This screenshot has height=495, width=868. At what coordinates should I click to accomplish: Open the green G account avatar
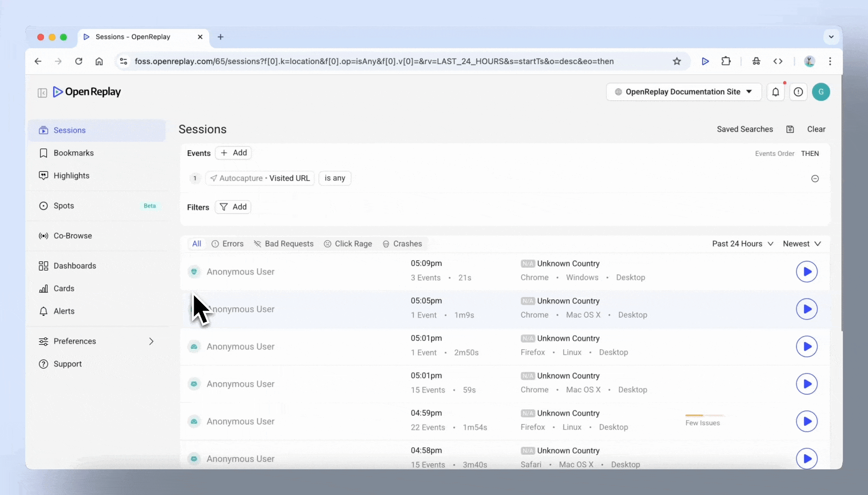tap(821, 92)
